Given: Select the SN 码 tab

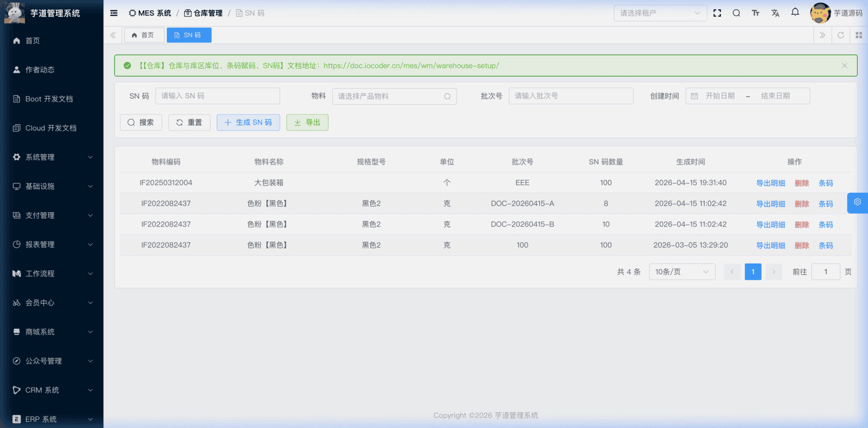Looking at the screenshot, I should [x=189, y=35].
